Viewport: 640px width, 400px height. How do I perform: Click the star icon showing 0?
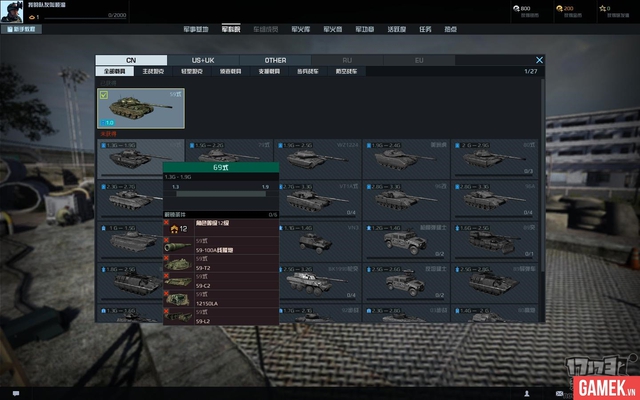point(602,9)
